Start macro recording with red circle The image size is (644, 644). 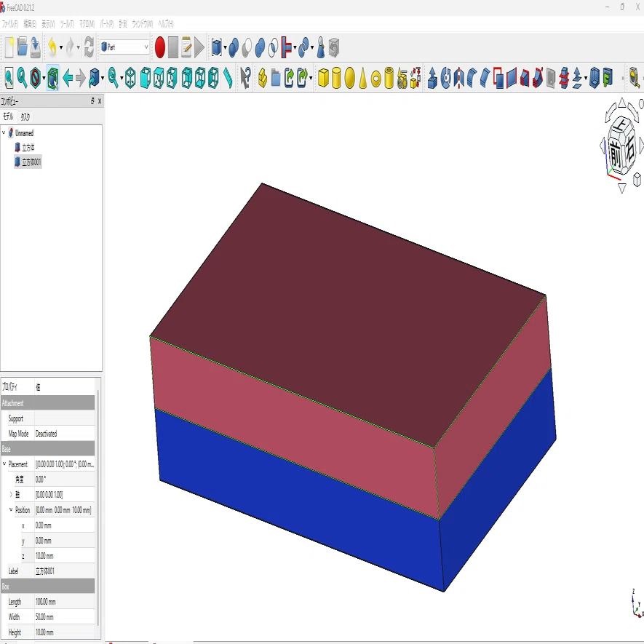(160, 47)
